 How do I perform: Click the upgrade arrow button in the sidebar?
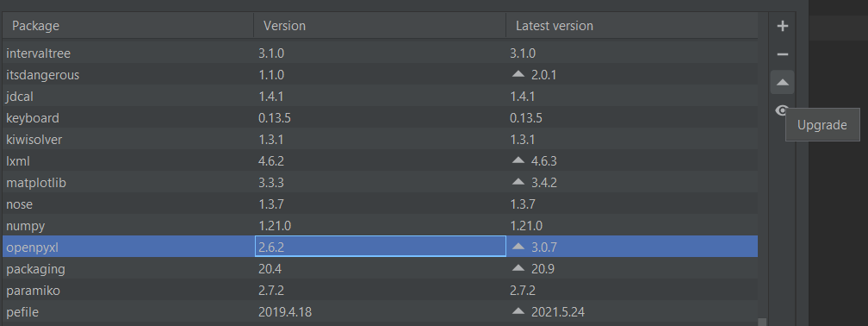tap(782, 83)
